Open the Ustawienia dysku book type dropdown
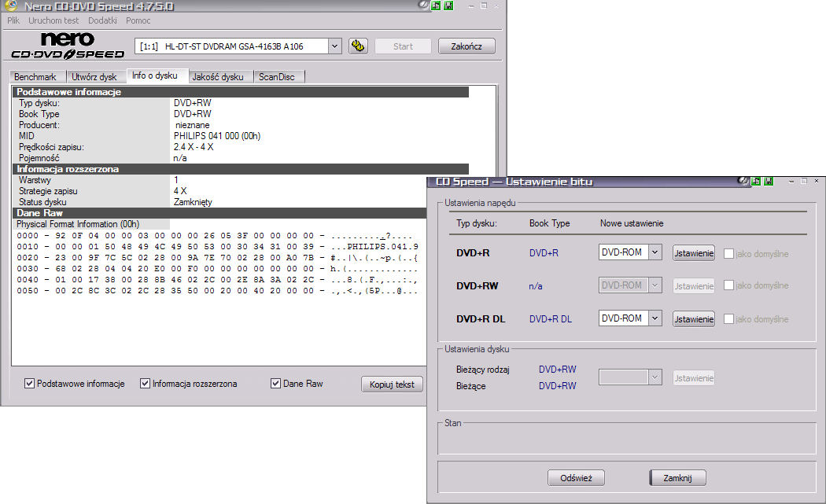 [x=655, y=377]
